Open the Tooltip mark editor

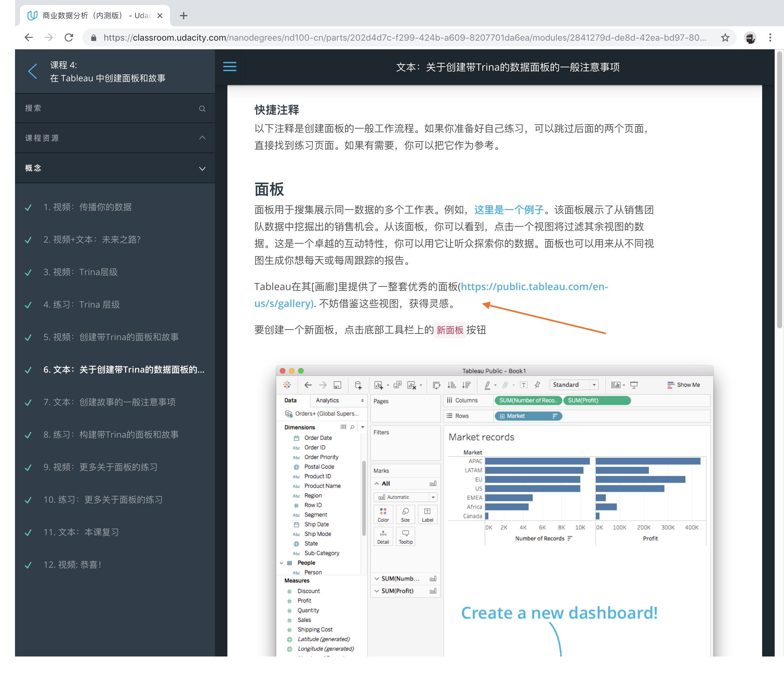pyautogui.click(x=405, y=536)
